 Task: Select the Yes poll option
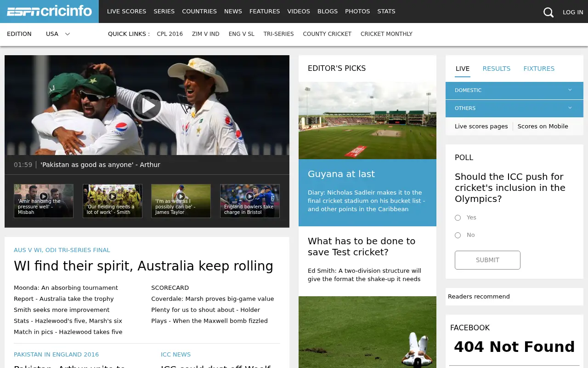tap(458, 218)
